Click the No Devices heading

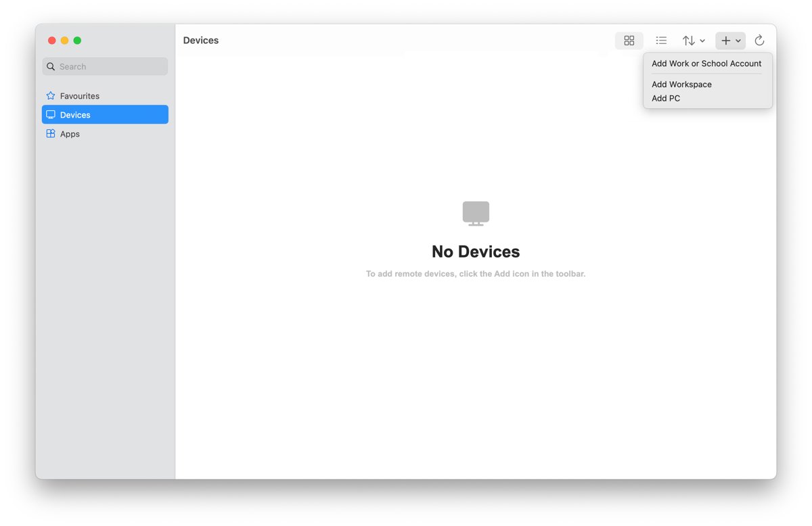(x=476, y=252)
